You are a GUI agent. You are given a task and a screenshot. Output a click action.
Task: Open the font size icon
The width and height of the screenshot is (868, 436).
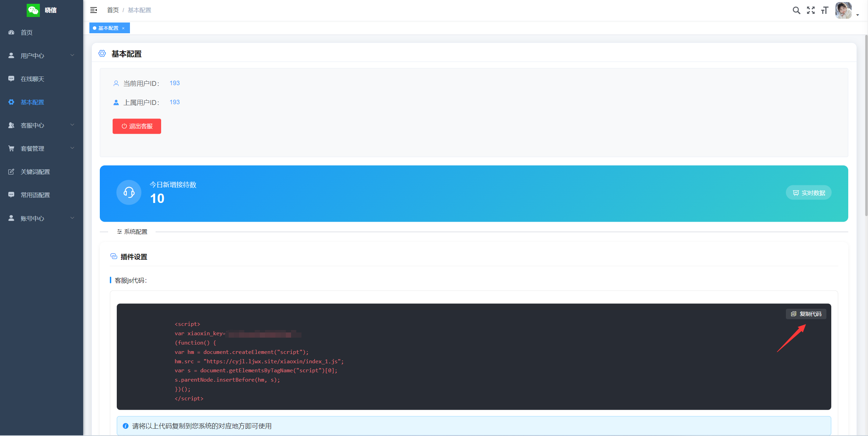pos(825,10)
